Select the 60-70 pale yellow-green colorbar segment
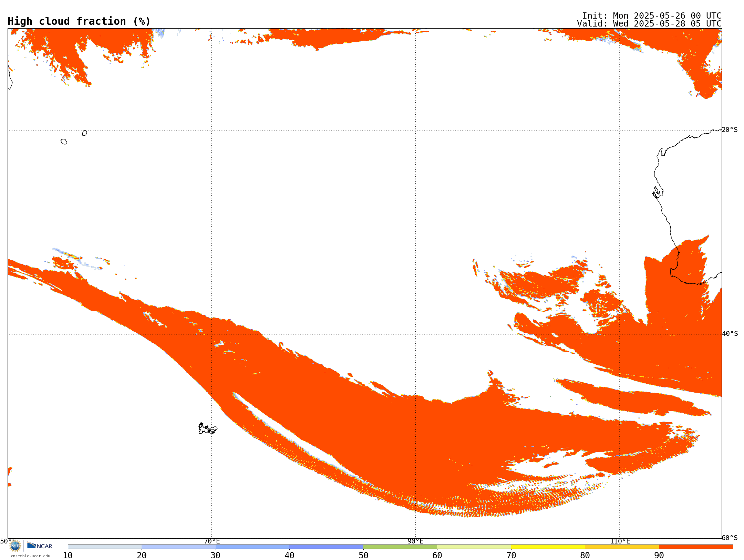Image resolution: width=744 pixels, height=560 pixels. pos(474,547)
